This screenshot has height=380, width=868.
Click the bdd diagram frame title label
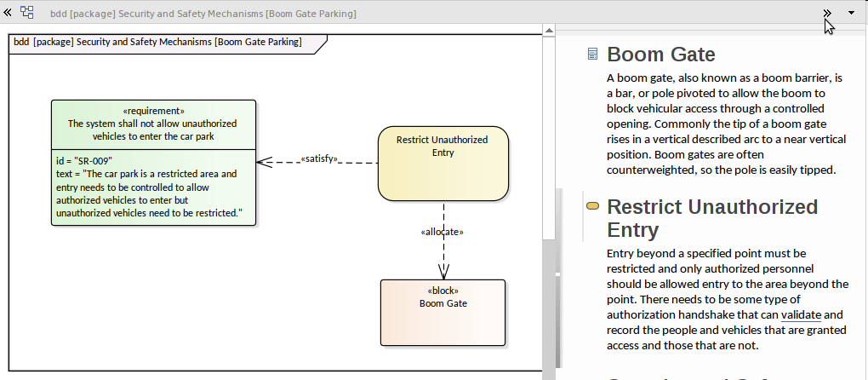click(157, 43)
